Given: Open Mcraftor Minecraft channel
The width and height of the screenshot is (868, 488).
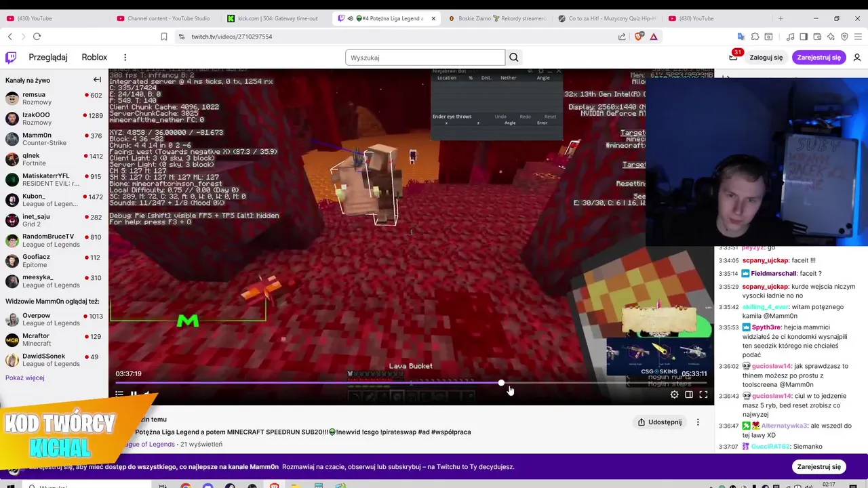Looking at the screenshot, I should (54, 340).
